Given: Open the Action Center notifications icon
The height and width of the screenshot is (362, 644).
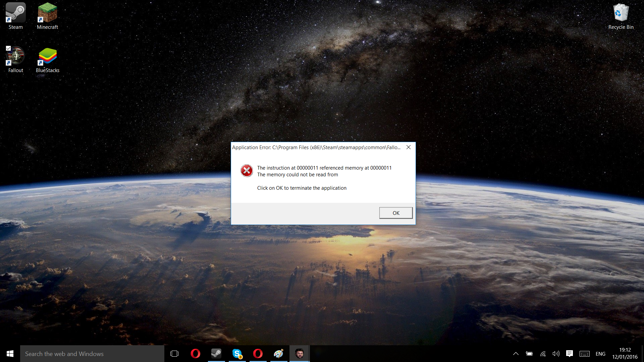Looking at the screenshot, I should 570,354.
